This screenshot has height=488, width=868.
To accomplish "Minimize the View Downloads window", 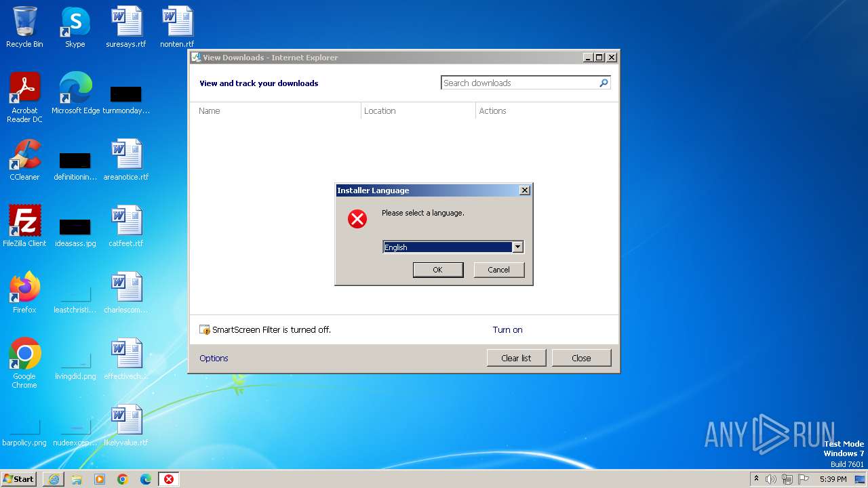I will point(588,58).
